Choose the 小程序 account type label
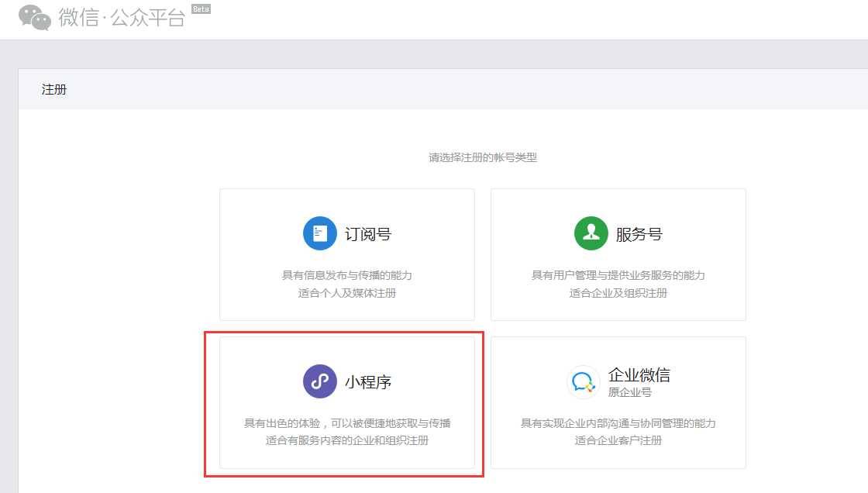The image size is (868, 493). tap(368, 382)
